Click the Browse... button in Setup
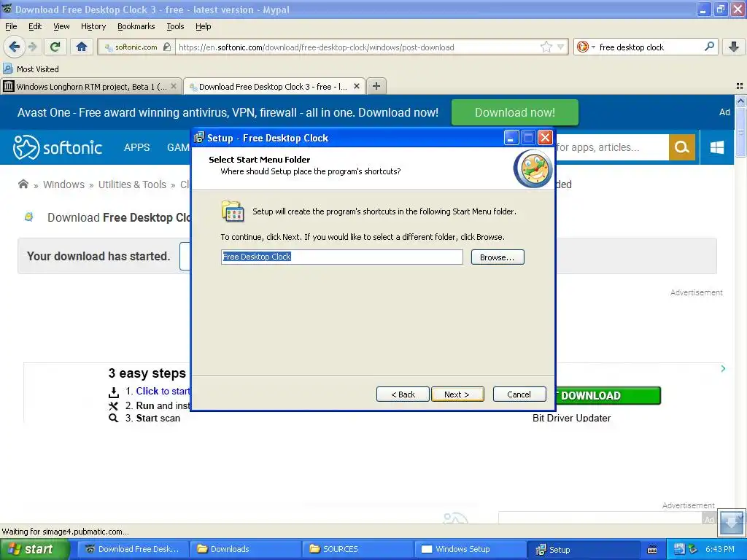 [x=498, y=257]
